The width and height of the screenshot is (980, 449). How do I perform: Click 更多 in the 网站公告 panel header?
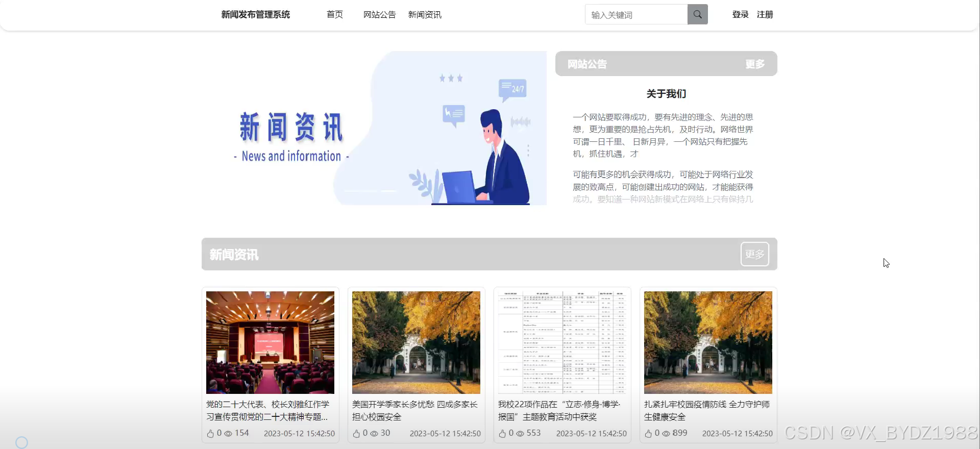click(755, 64)
